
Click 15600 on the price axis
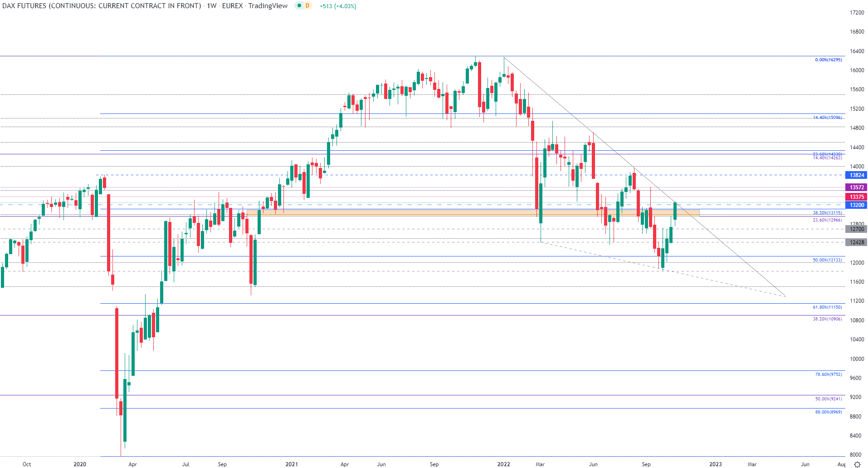(857, 89)
